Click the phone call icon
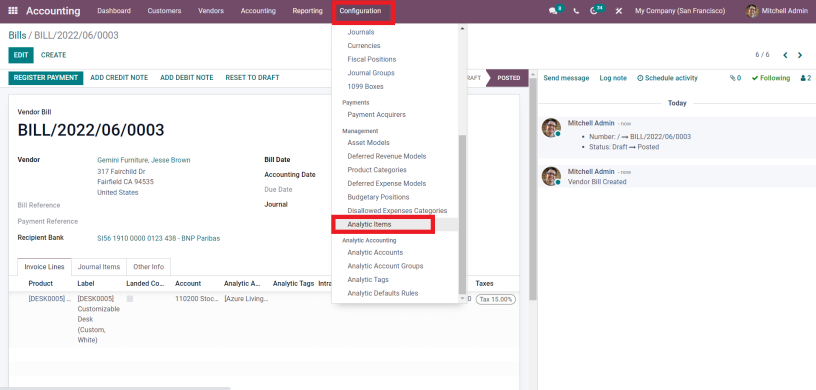 coord(576,11)
